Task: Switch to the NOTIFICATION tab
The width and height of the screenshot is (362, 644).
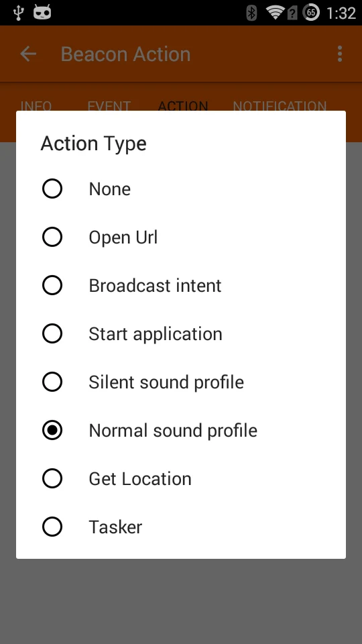Action: [280, 106]
